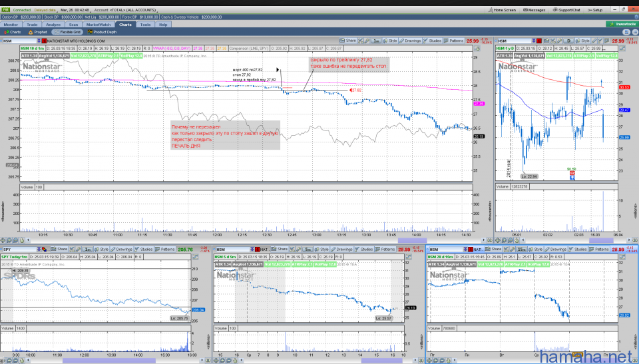
Task: Click the NSM symbol field in main chart
Action: 19,41
